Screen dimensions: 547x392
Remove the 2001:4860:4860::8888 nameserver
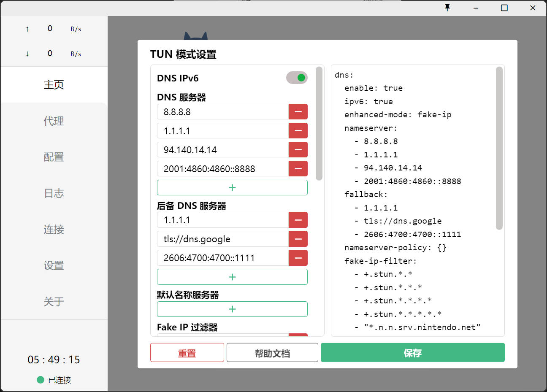(x=298, y=169)
